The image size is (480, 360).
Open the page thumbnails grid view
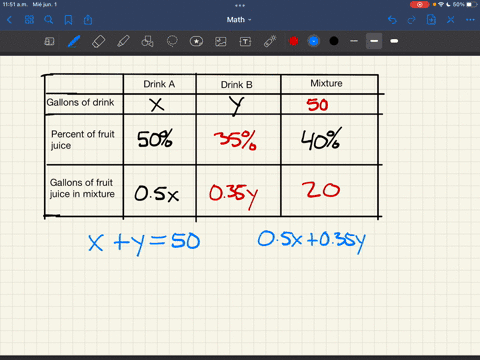coord(29,20)
